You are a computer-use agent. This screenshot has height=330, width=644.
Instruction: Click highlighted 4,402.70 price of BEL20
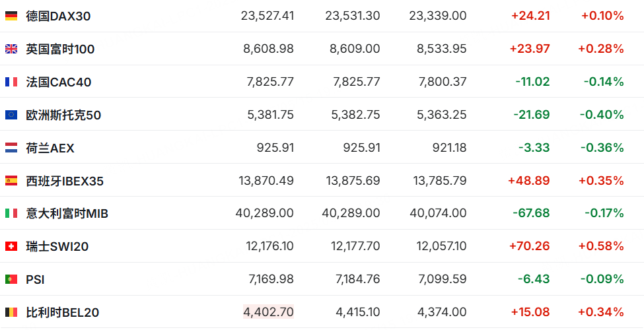(x=269, y=312)
